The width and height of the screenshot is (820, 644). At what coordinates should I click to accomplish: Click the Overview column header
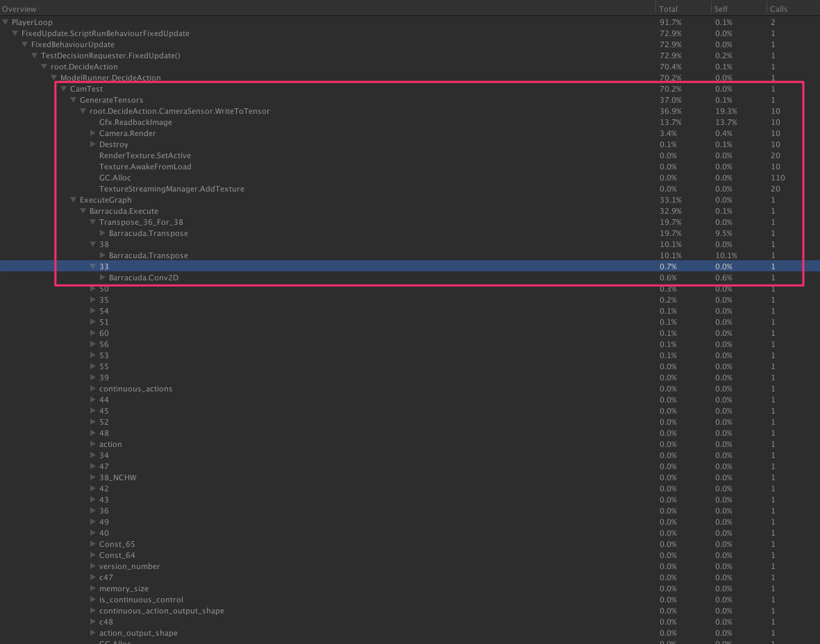point(19,9)
